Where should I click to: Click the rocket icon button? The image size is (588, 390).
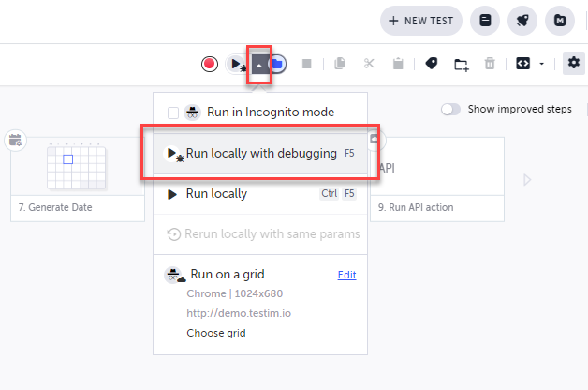pyautogui.click(x=522, y=21)
